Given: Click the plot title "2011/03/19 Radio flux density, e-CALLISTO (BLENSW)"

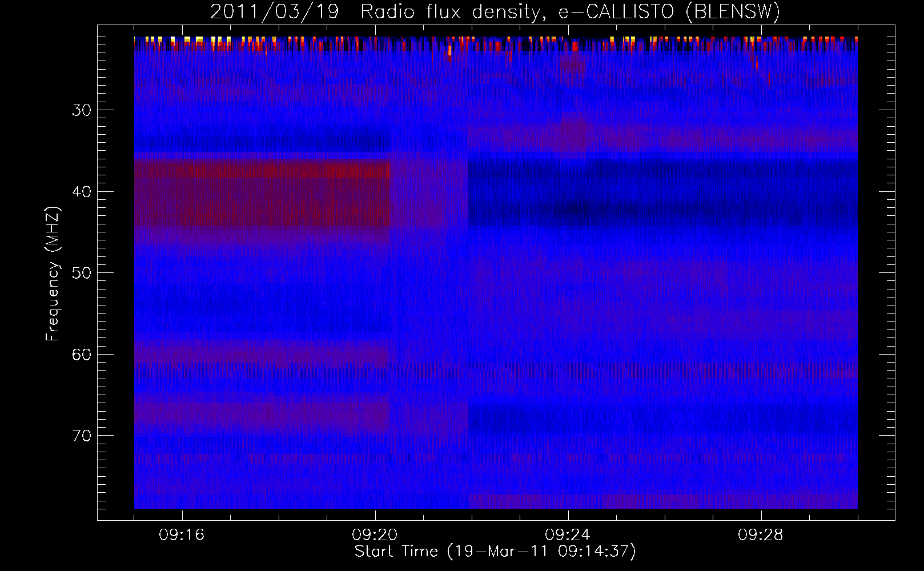Looking at the screenshot, I should pyautogui.click(x=495, y=12).
